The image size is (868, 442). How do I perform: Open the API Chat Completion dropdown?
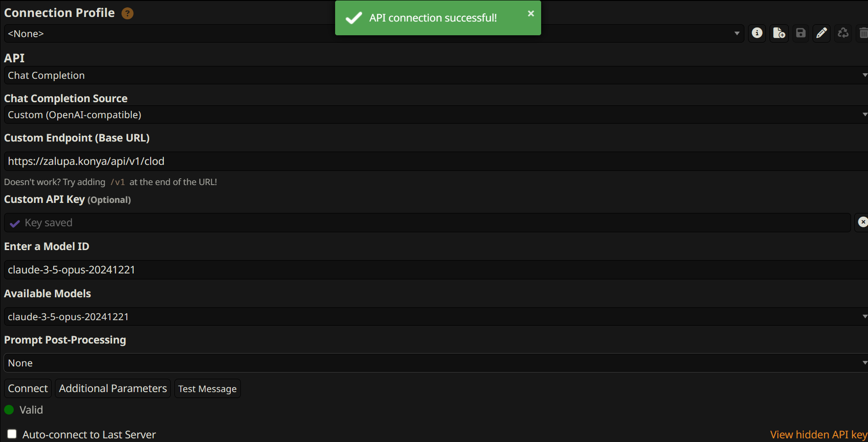pyautogui.click(x=436, y=75)
